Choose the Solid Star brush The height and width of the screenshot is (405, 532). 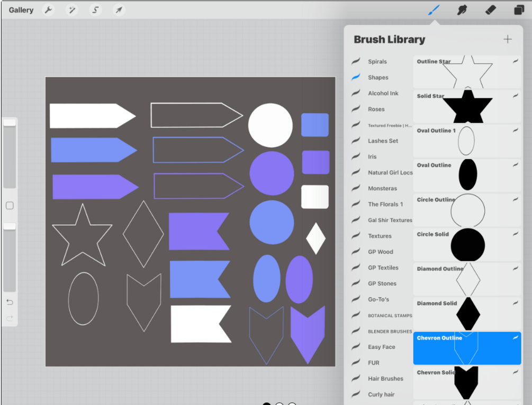tap(467, 106)
